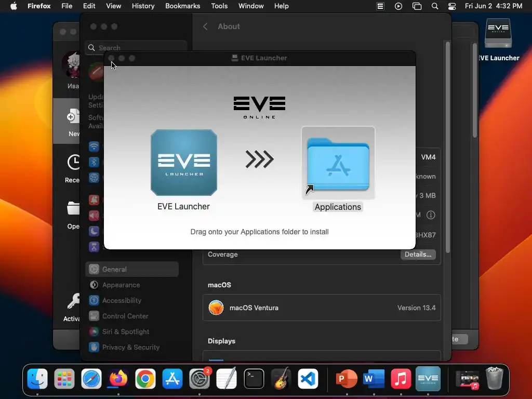Open Google Chrome from the Dock
The width and height of the screenshot is (532, 399).
pyautogui.click(x=145, y=379)
